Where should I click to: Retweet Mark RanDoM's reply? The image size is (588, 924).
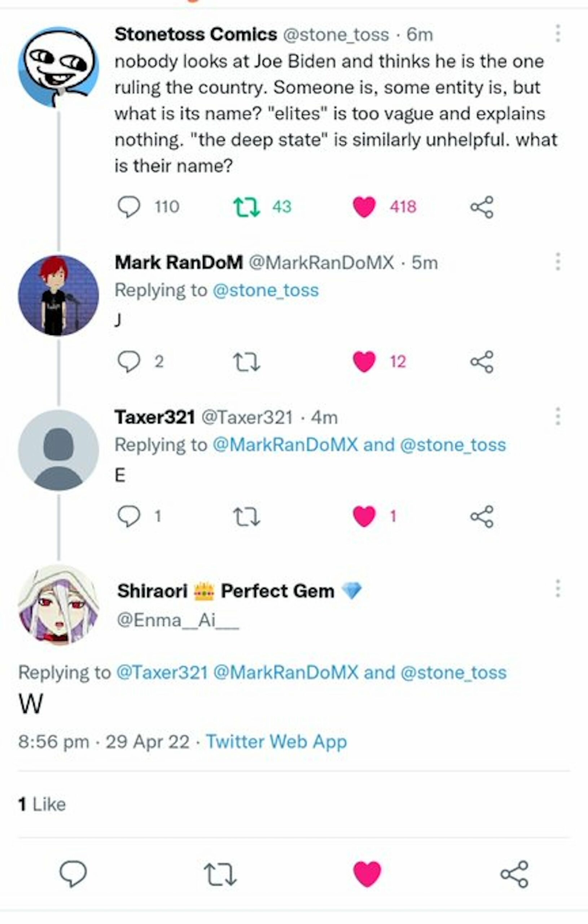point(247,362)
